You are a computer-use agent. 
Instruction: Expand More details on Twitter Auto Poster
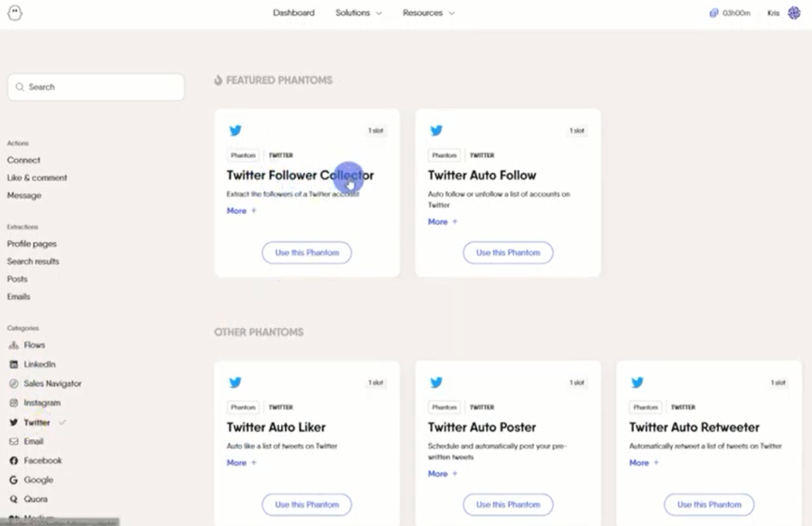click(442, 473)
